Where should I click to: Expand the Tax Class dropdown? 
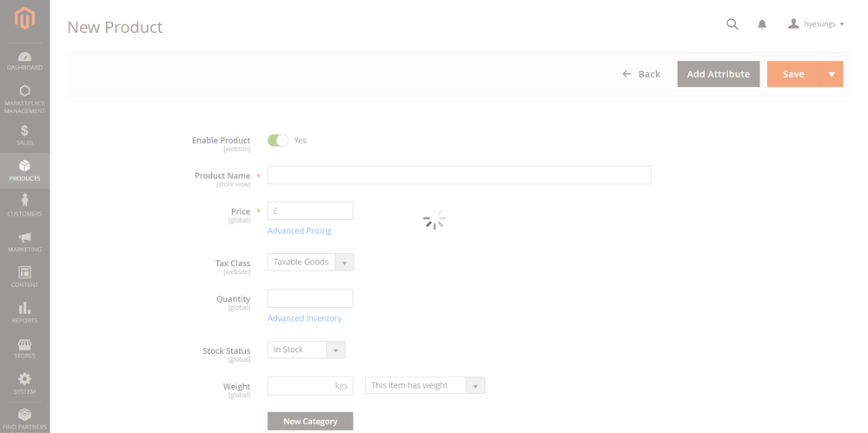tap(310, 263)
